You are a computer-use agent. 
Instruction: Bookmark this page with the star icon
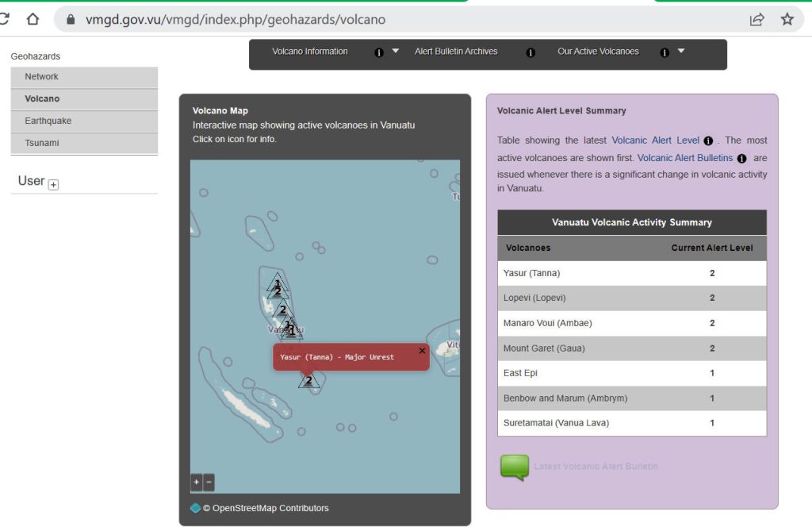click(787, 19)
